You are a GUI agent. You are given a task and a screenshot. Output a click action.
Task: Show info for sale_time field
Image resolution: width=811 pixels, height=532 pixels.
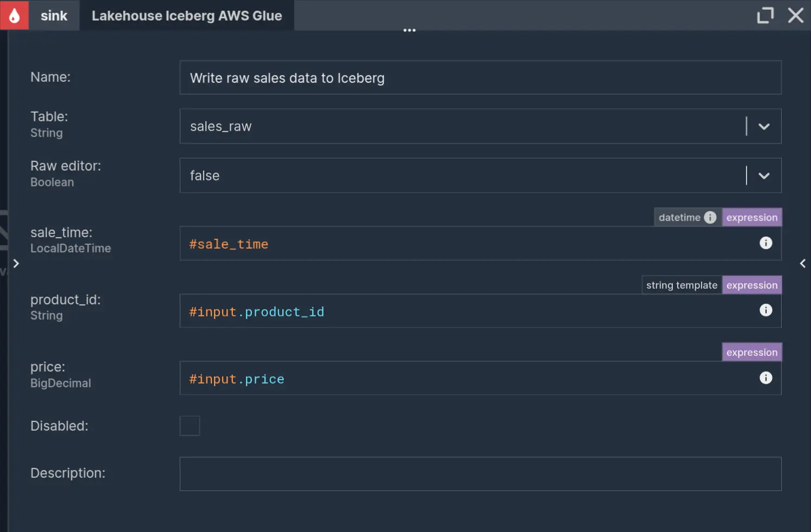click(x=765, y=243)
